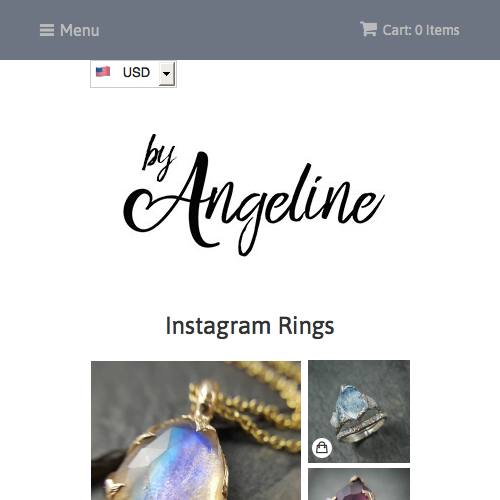The height and width of the screenshot is (500, 500).
Task: Open the blue gemstone ring thumbnail
Action: [359, 411]
